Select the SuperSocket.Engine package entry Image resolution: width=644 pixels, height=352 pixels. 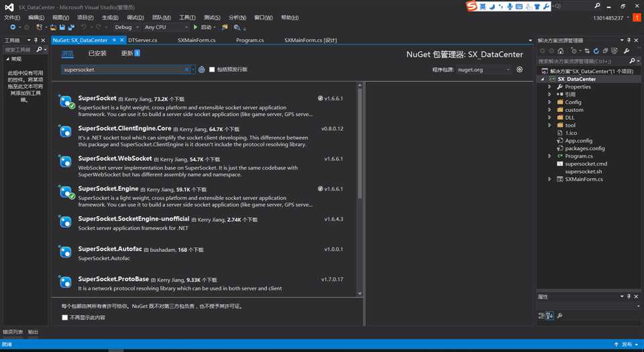point(206,196)
